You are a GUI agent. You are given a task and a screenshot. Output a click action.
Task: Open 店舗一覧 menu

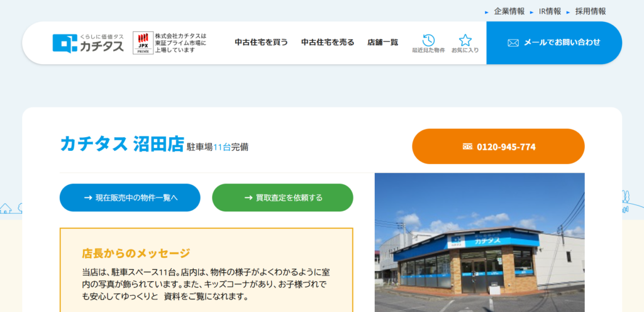tap(382, 42)
